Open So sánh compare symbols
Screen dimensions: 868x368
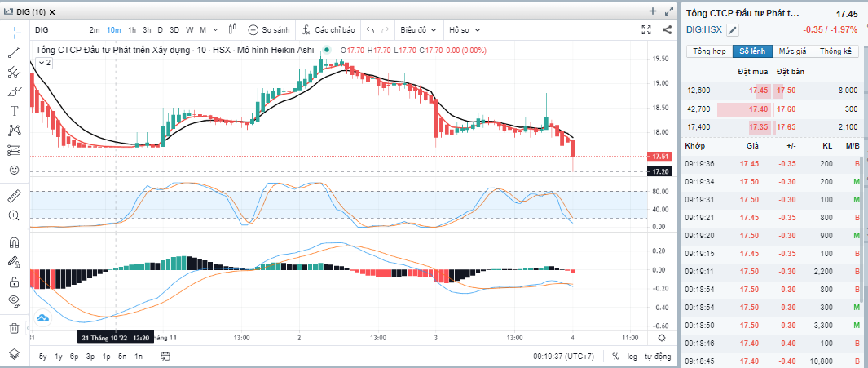269,30
